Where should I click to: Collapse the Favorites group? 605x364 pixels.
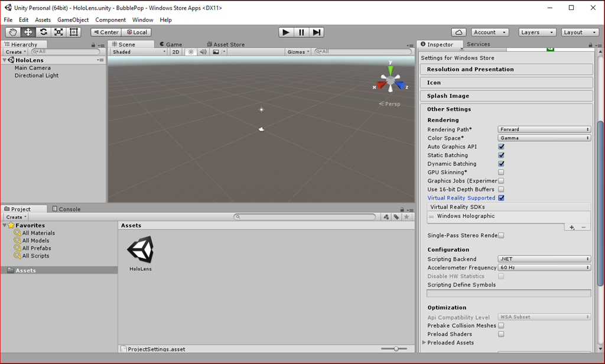(5, 225)
